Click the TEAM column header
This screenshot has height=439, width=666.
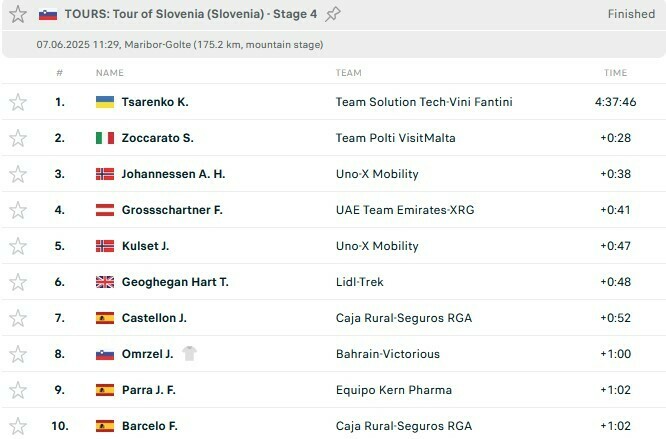click(349, 73)
